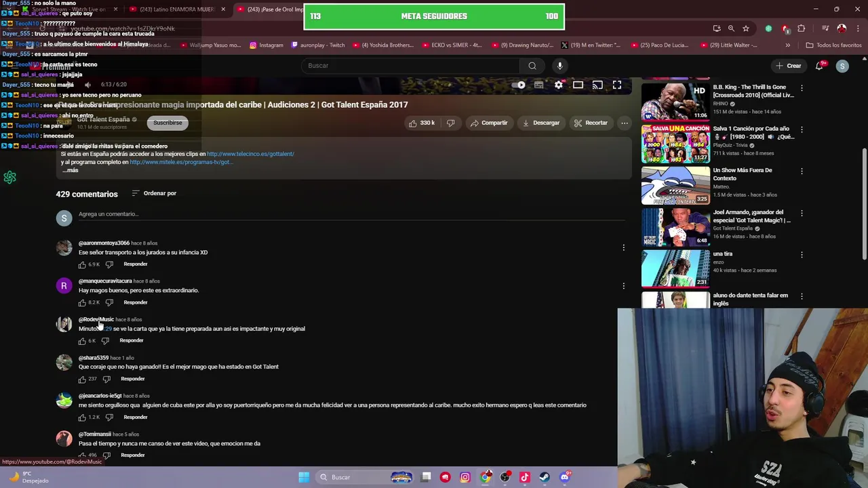Image resolution: width=868 pixels, height=488 pixels.
Task: Cast the video to a device
Action: [597, 85]
